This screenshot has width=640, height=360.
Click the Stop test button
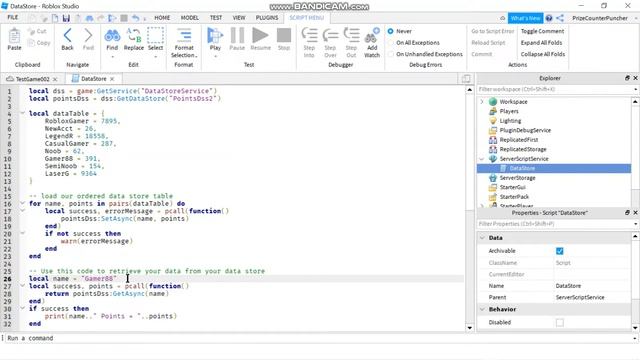[284, 36]
